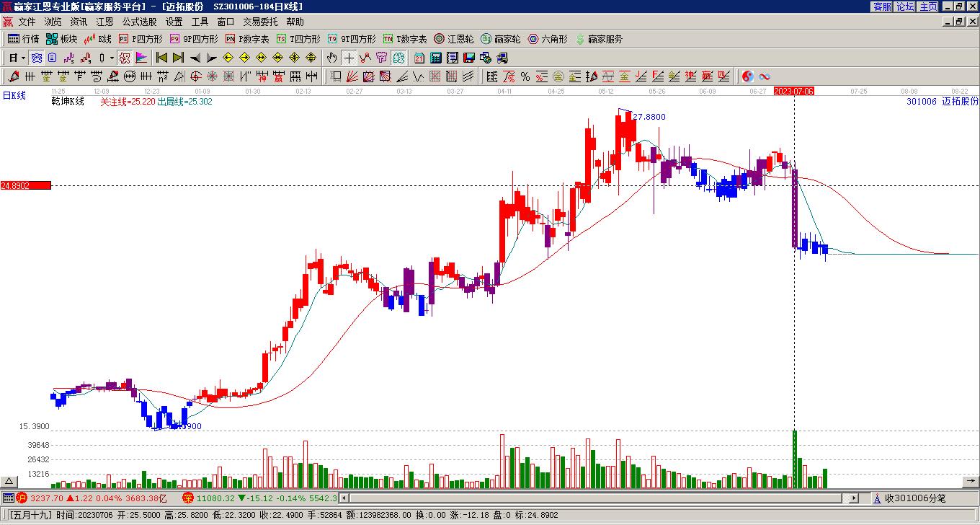This screenshot has height=525, width=980.
Task: Open the 9T四方形 tool
Action: (352, 39)
